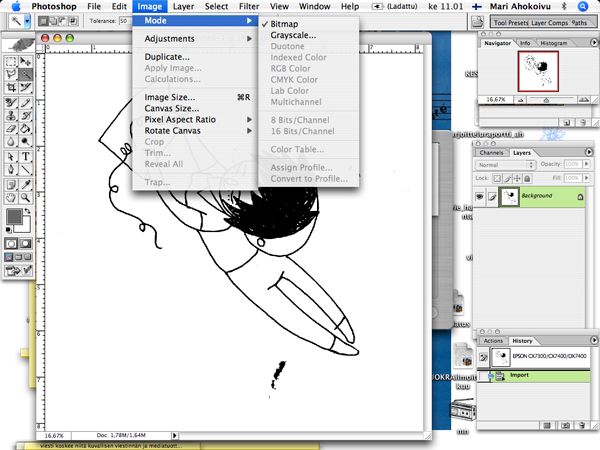Select the Eraser tool

[x=11, y=129]
